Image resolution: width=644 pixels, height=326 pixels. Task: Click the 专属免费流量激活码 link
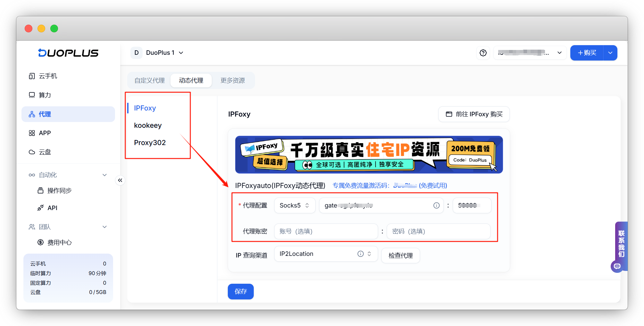[390, 186]
